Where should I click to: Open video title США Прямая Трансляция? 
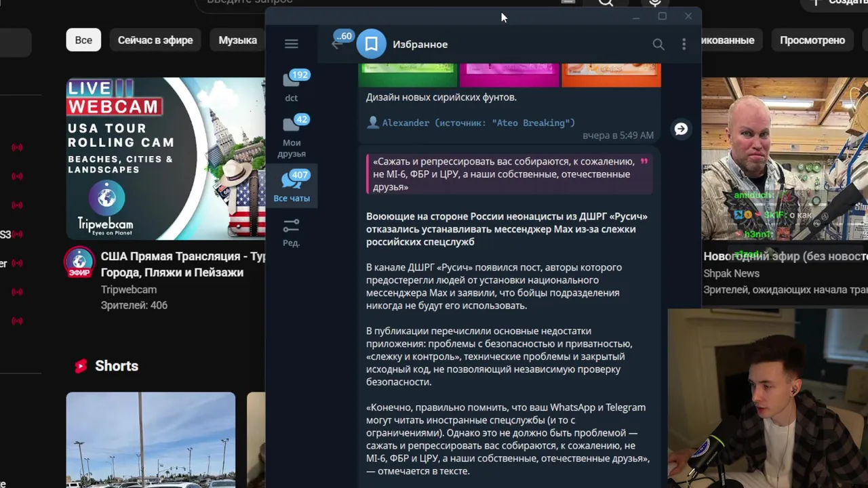[x=183, y=264]
